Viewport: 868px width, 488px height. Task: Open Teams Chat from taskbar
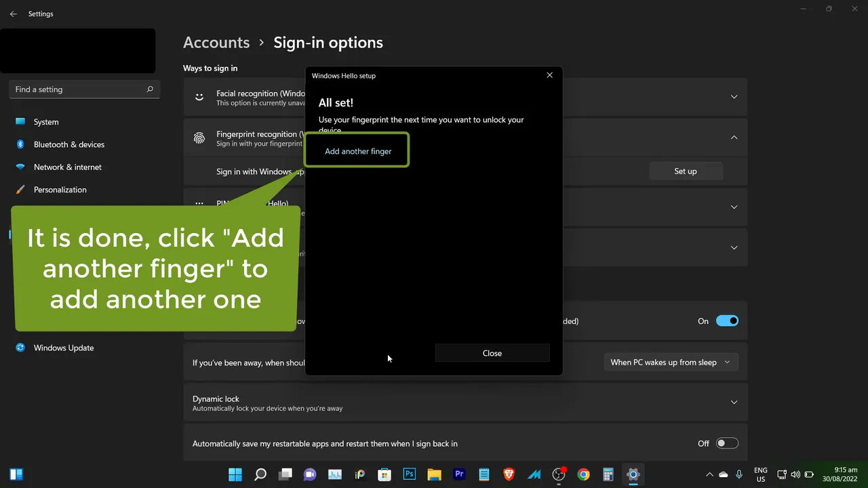click(310, 474)
